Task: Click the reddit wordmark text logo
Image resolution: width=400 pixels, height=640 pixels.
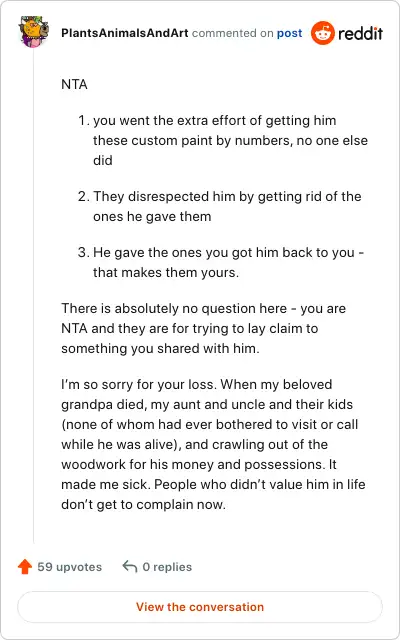Action: [360, 33]
